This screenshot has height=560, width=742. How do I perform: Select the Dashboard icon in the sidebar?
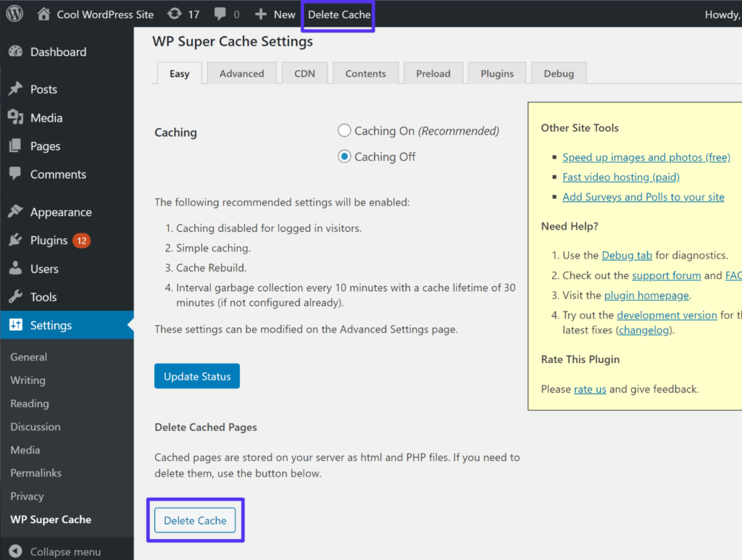[x=16, y=51]
